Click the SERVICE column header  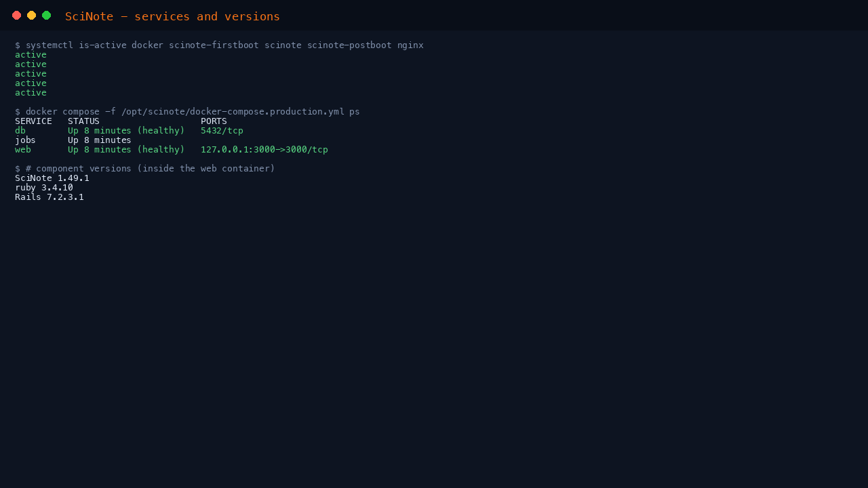tap(33, 121)
